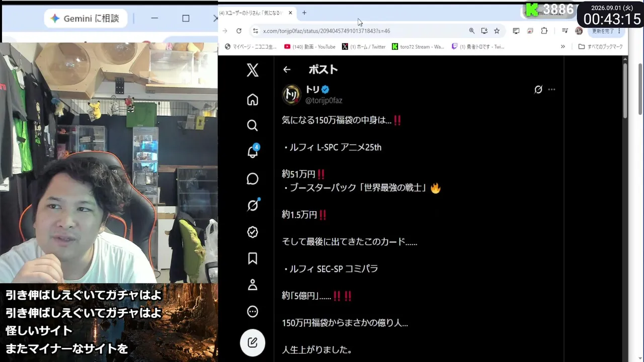Open X home from the X logo
The width and height of the screenshot is (644, 362).
click(253, 70)
